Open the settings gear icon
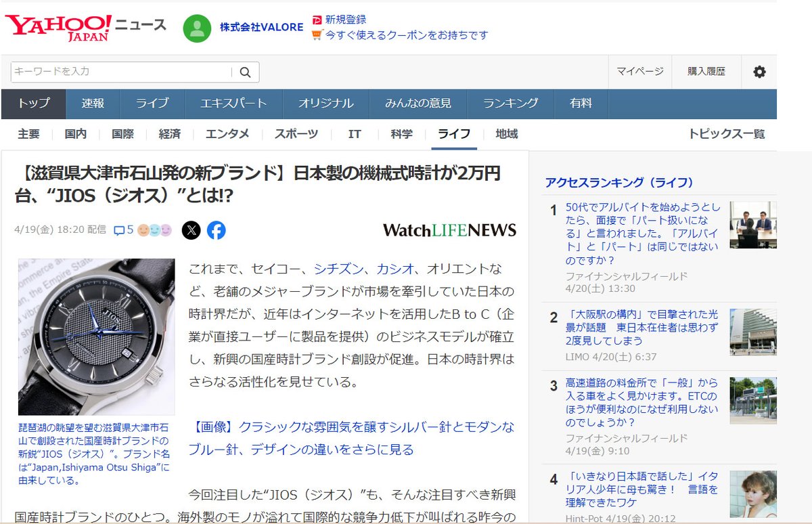 click(x=759, y=72)
